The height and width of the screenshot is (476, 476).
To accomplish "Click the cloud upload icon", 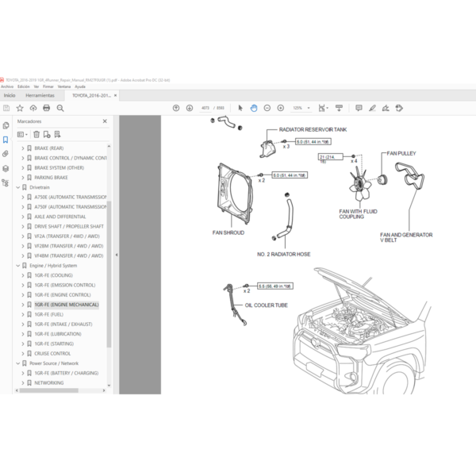I will point(33,108).
